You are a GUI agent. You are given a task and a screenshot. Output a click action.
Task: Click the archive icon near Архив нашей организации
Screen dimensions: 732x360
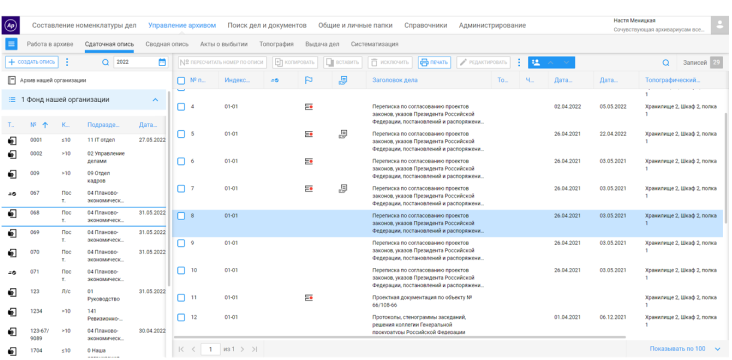tap(12, 80)
